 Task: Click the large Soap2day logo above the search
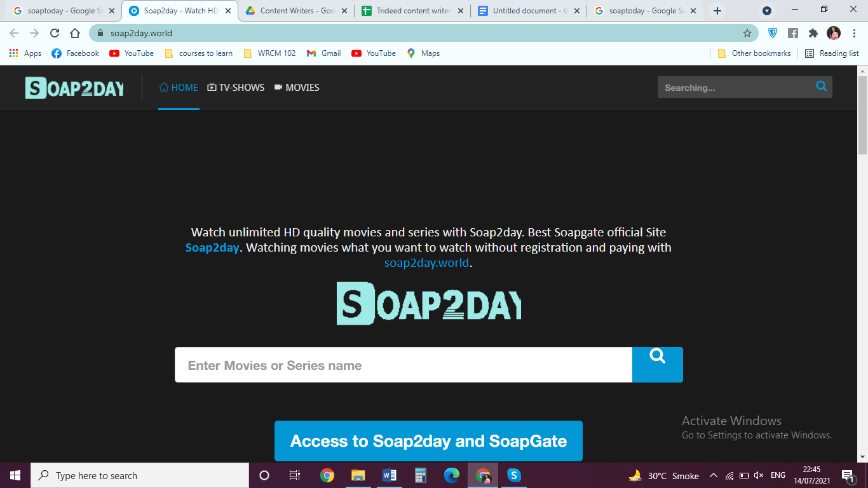[429, 304]
